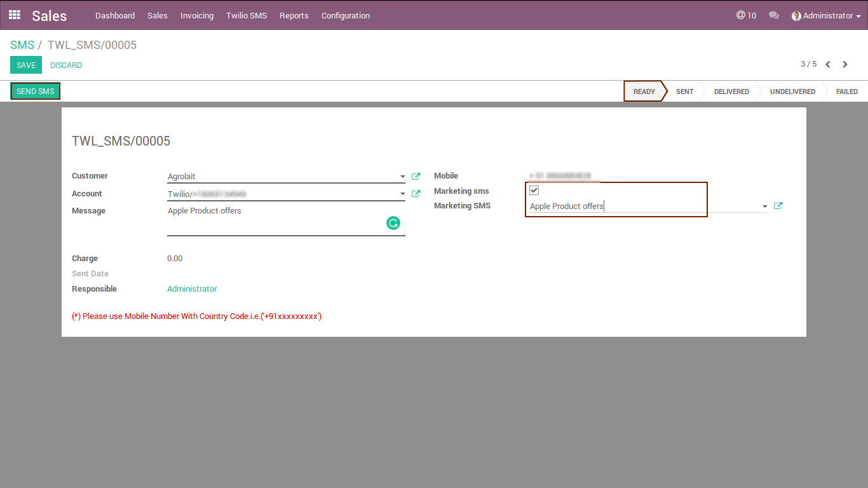Open the Reports menu
Screen dimensions: 868x488
pos(294,15)
